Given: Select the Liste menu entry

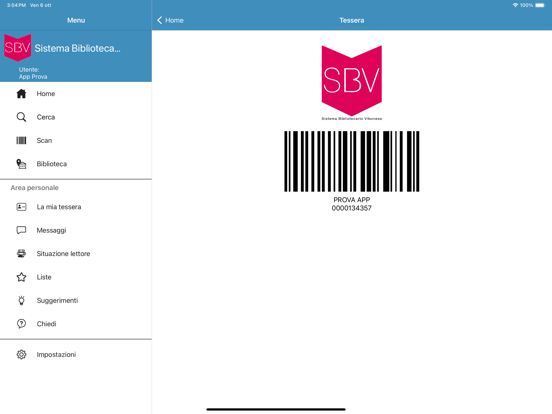Looking at the screenshot, I should point(76,277).
